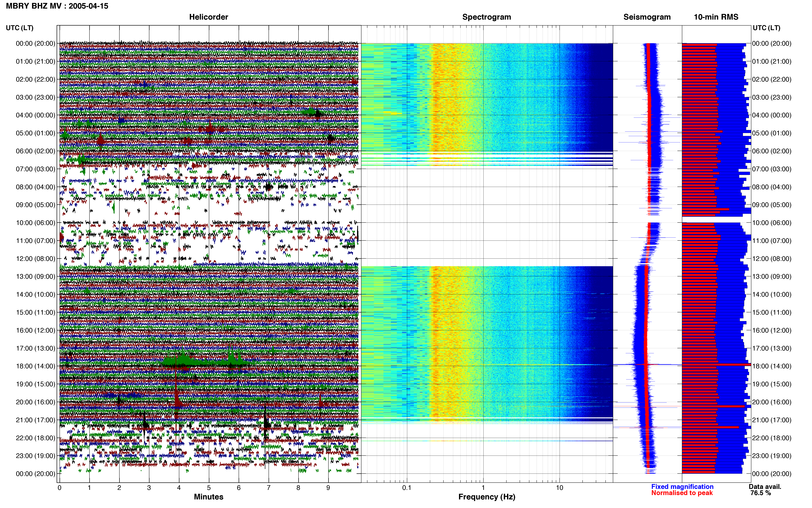Click the 'Data avail.' label

(x=765, y=487)
